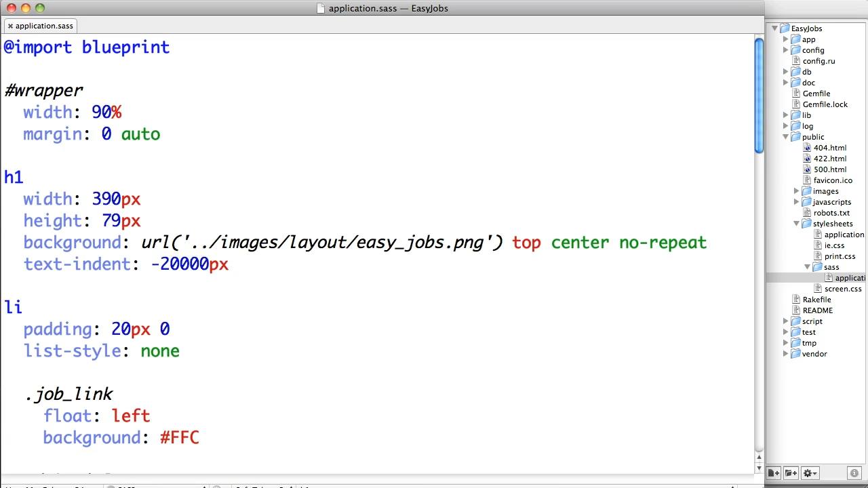Click the 404.html file icon
This screenshot has width=868, height=488.
pyautogui.click(x=807, y=148)
